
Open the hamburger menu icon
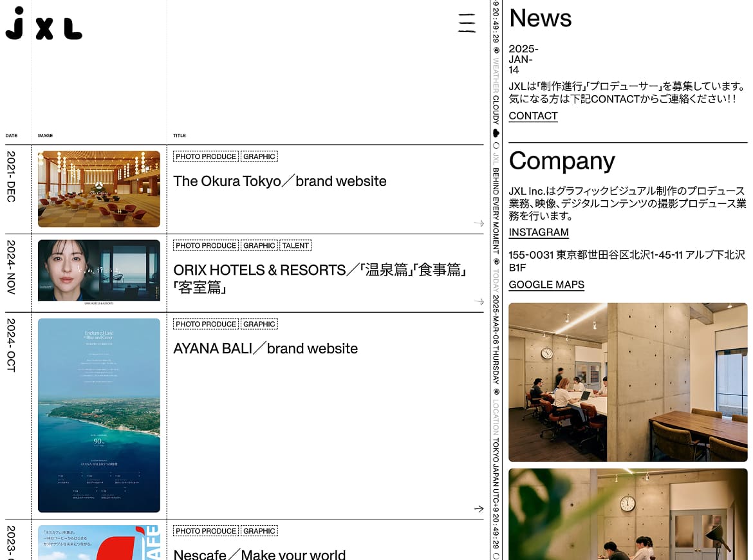(x=467, y=23)
